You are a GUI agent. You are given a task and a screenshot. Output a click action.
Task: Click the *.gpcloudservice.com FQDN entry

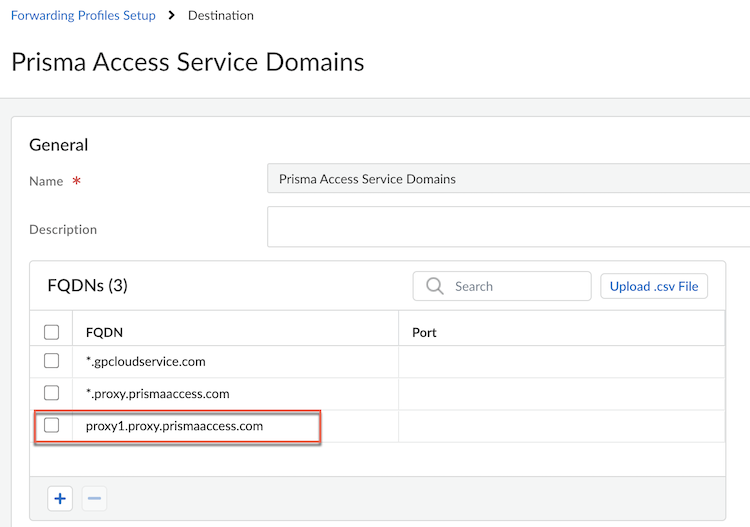pos(146,361)
